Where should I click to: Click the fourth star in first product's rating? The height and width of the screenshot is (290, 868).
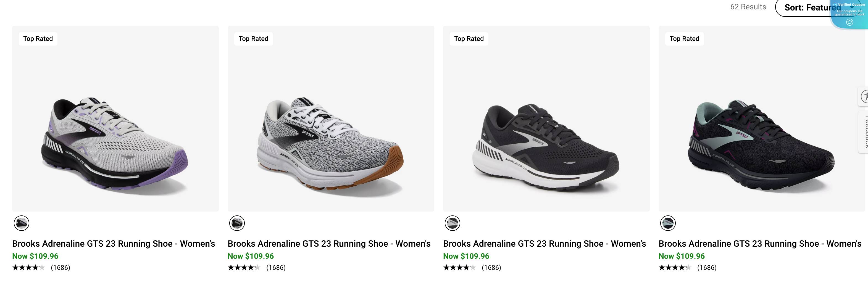click(x=35, y=267)
